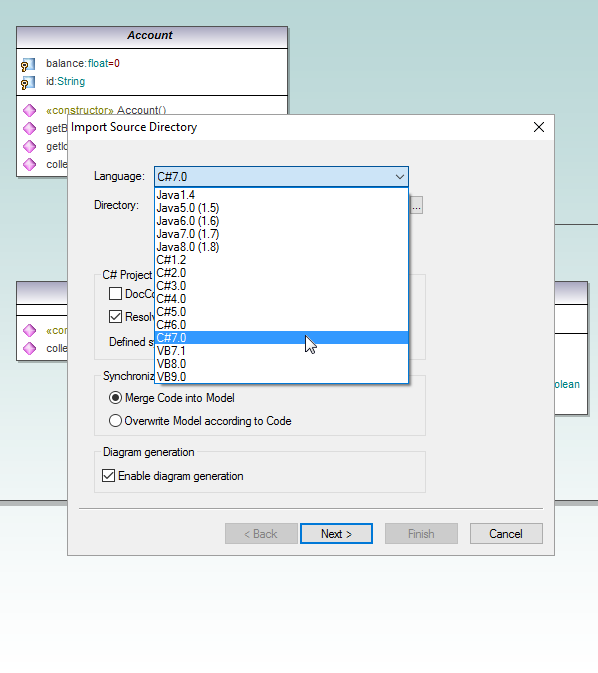598x673 pixels.
Task: Pick C#2.0 in the language list
Action: click(281, 273)
